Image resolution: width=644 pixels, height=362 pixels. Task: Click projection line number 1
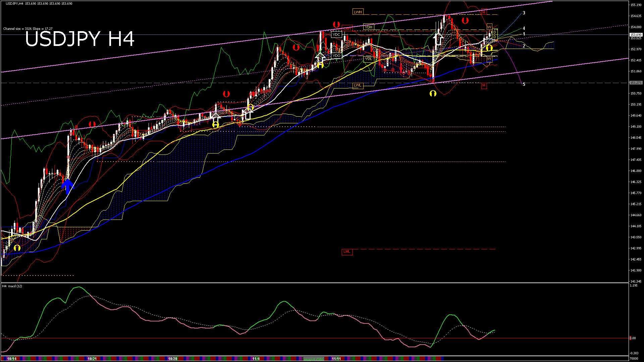tap(524, 34)
